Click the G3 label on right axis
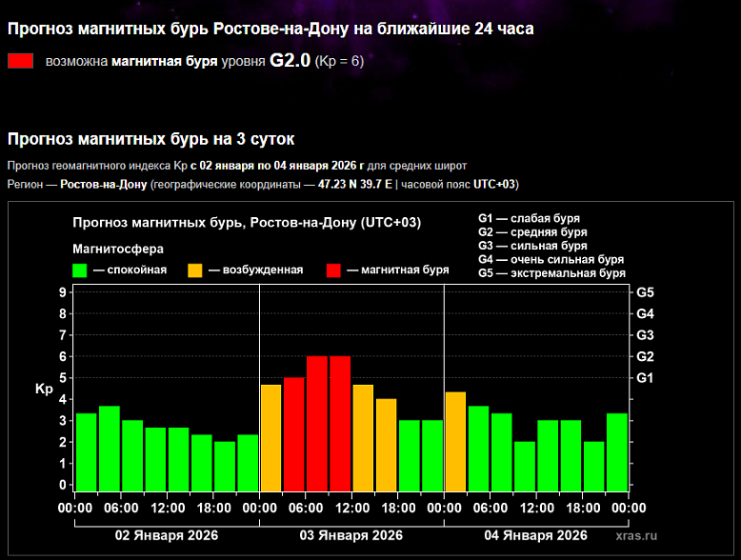 coord(645,335)
